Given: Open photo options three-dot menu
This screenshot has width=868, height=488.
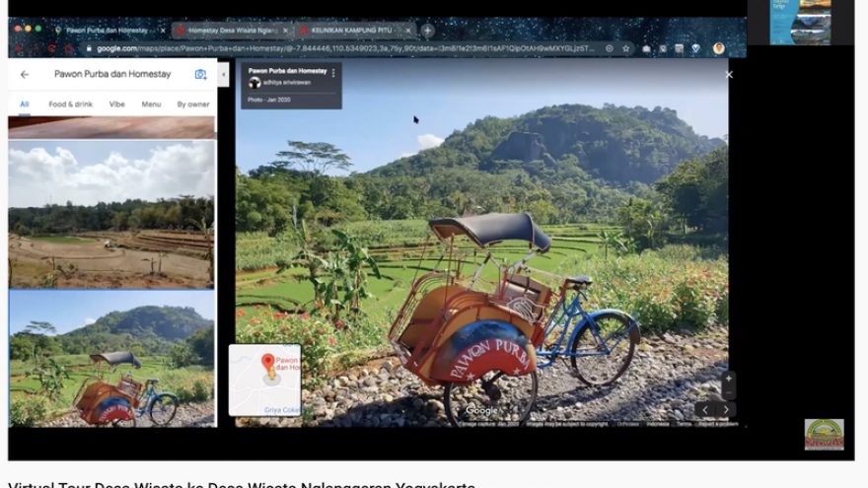Looking at the screenshot, I should (333, 73).
